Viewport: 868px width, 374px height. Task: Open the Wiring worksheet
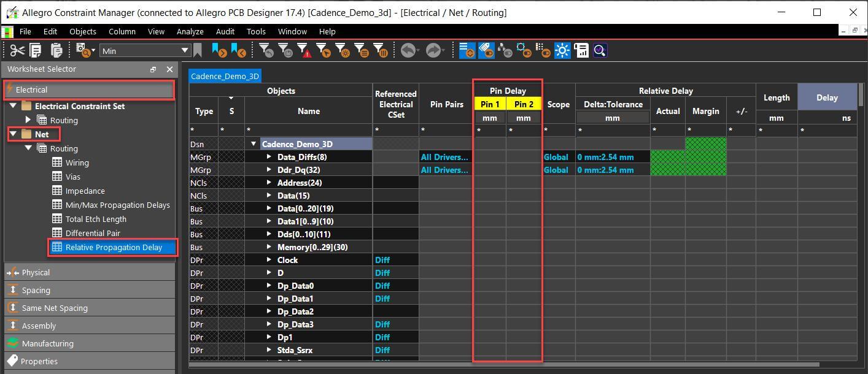[x=77, y=162]
